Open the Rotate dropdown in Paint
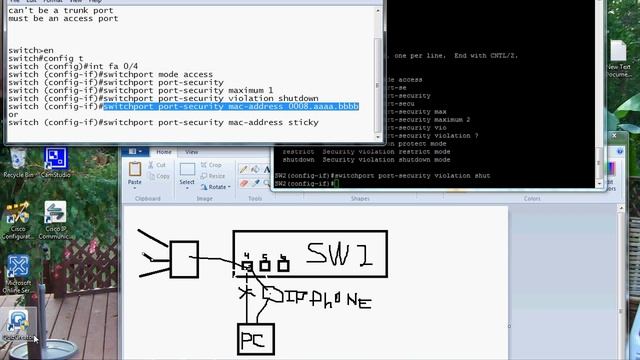 tap(216, 187)
